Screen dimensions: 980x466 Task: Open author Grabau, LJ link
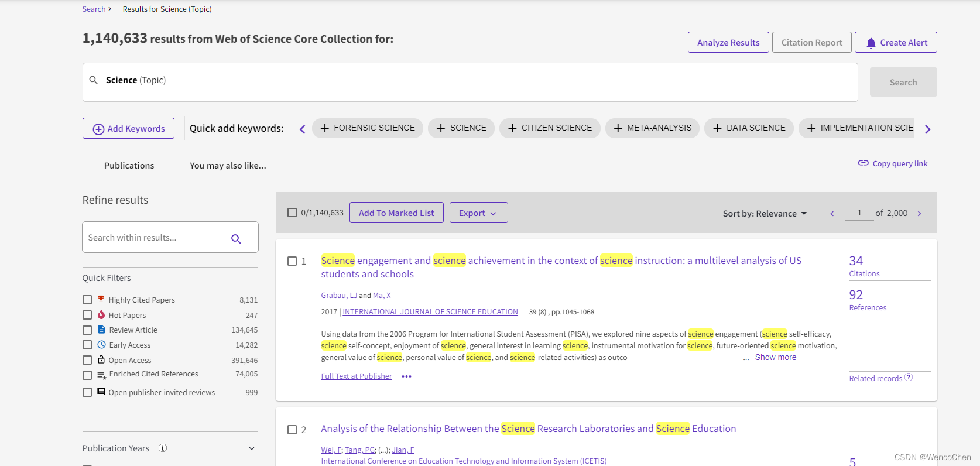[339, 296]
